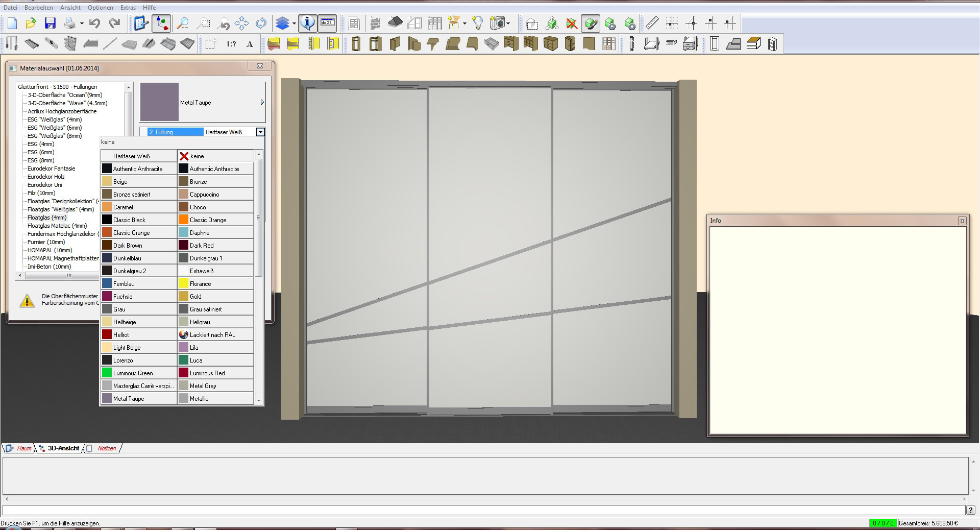Pick the Luminous Green color swatch

tap(107, 373)
